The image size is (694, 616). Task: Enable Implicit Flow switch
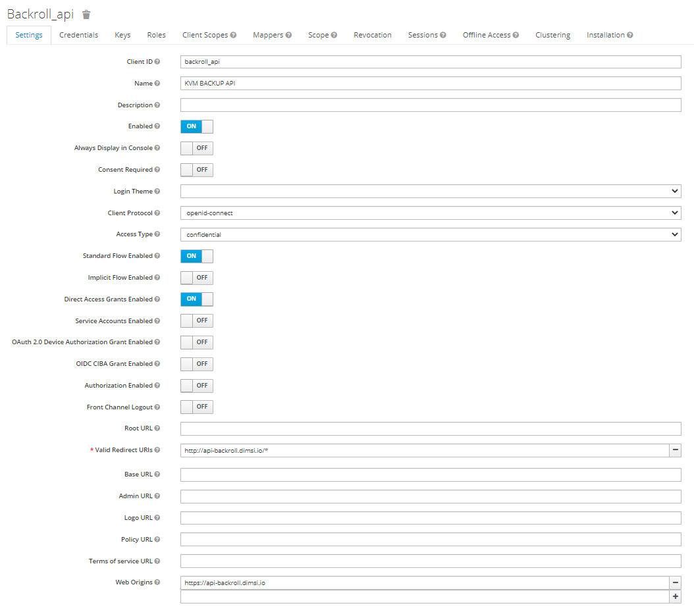tap(196, 278)
